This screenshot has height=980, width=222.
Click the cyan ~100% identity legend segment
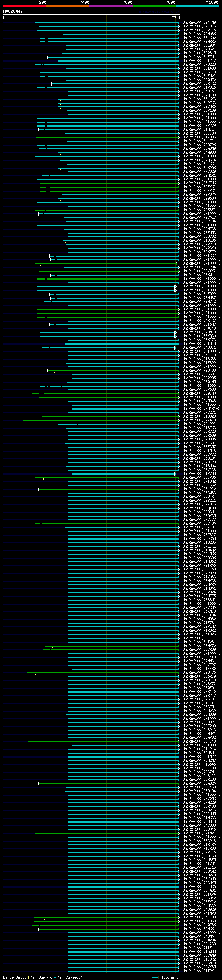pyautogui.click(x=197, y=6)
